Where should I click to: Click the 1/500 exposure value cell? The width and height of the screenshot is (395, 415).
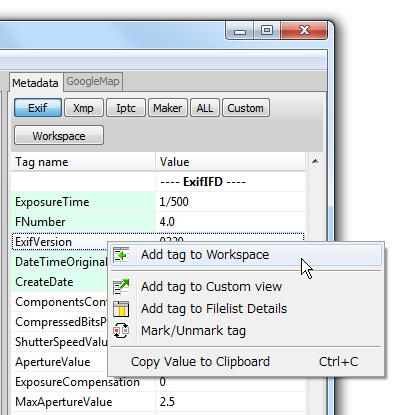click(230, 202)
